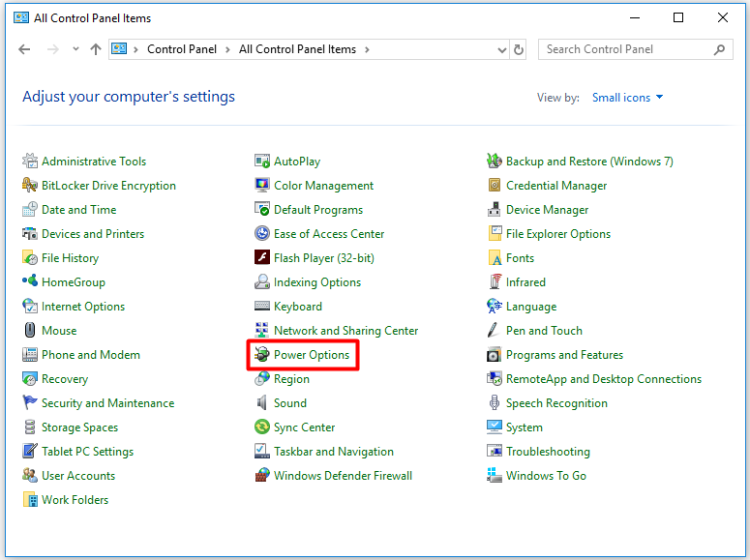Open Taskbar and Navigation link
The image size is (750, 560).
(333, 452)
